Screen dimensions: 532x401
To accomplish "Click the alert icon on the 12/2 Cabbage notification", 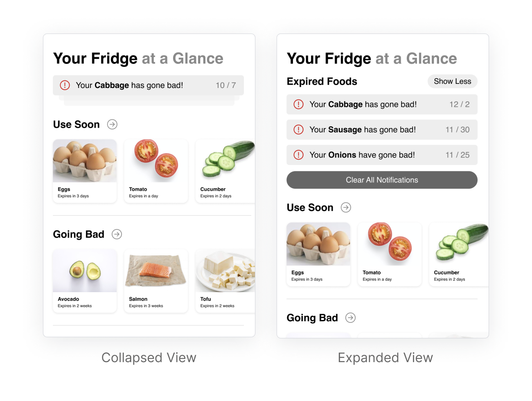I will [x=299, y=104].
